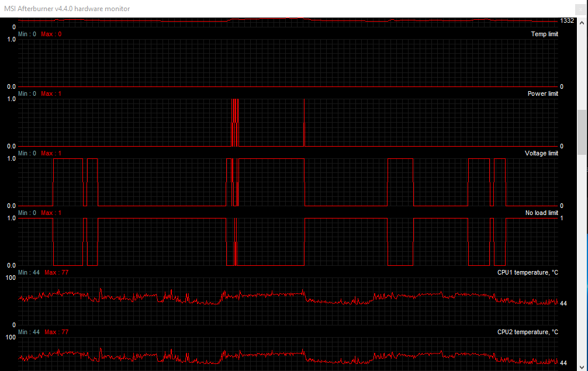Click Min : 0 of Voltage limit
This screenshot has width=588, height=371.
[27, 153]
